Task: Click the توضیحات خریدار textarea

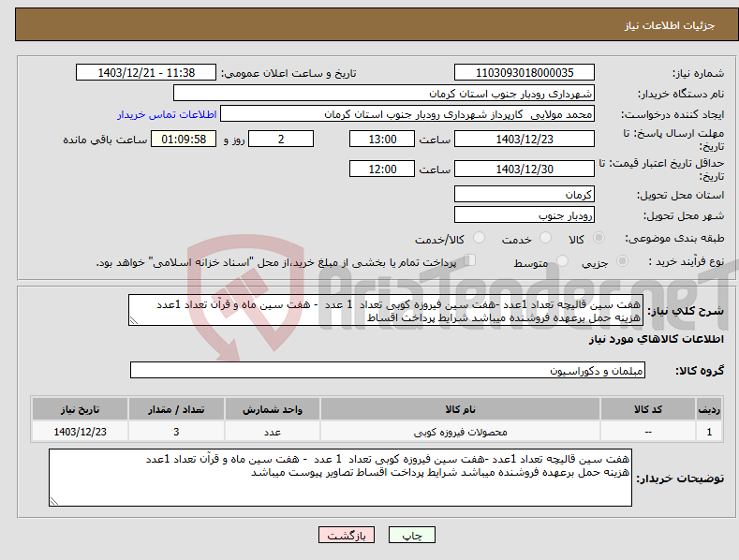Action: pyautogui.click(x=340, y=478)
